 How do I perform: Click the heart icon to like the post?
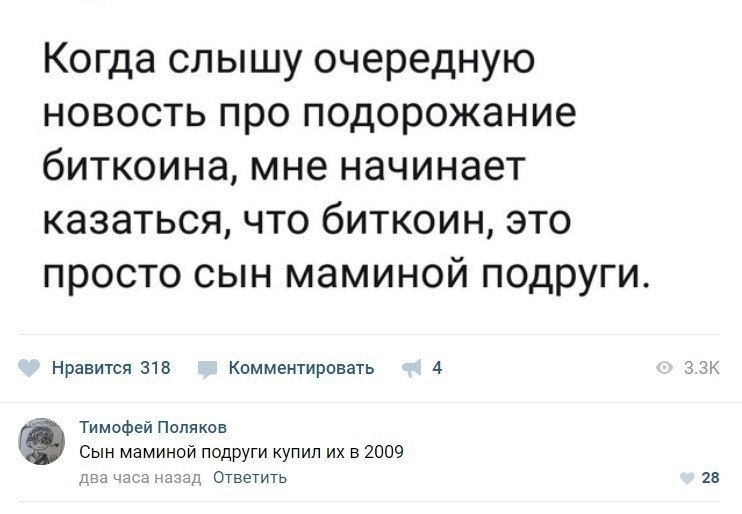[29, 368]
